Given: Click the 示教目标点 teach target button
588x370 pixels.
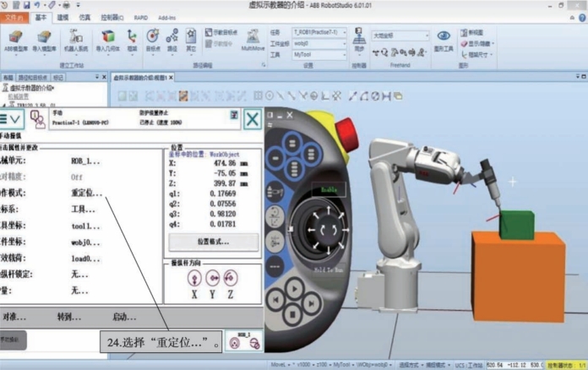Looking at the screenshot, I should (x=221, y=33).
